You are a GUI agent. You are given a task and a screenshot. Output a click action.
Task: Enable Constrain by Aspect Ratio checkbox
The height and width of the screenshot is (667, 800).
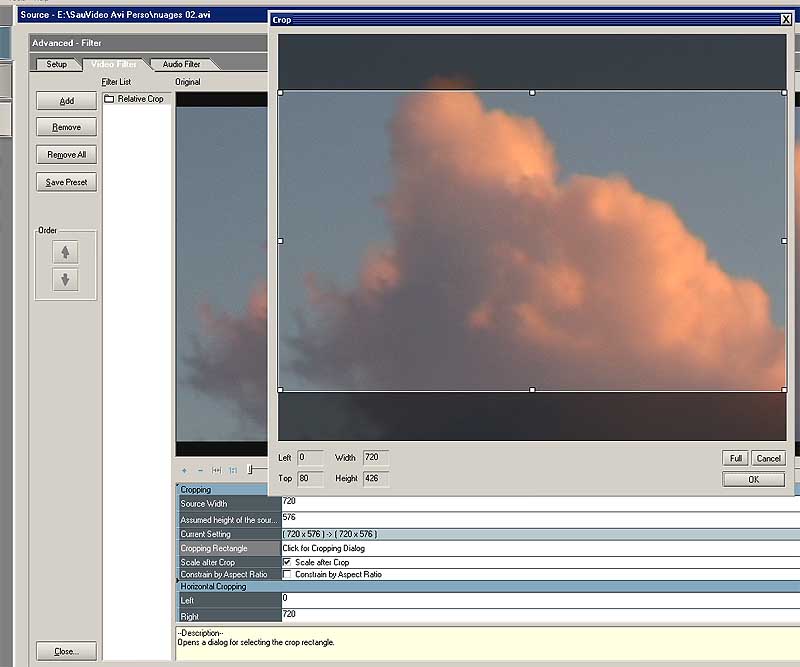click(288, 575)
